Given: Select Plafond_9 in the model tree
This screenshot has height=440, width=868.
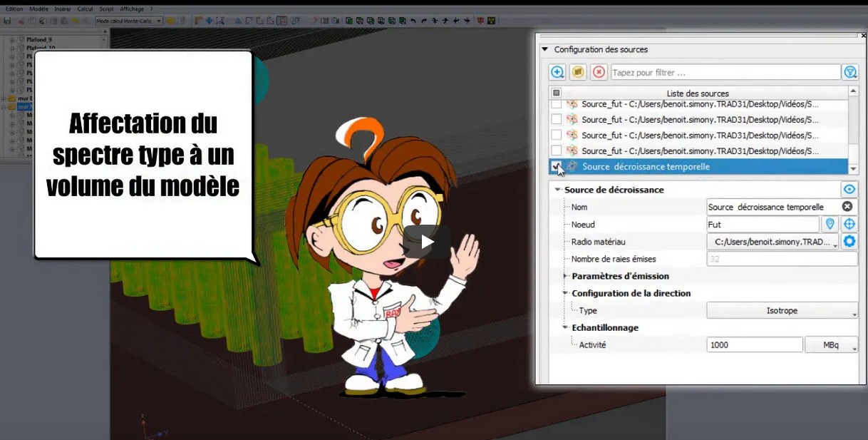Looking at the screenshot, I should pos(41,39).
